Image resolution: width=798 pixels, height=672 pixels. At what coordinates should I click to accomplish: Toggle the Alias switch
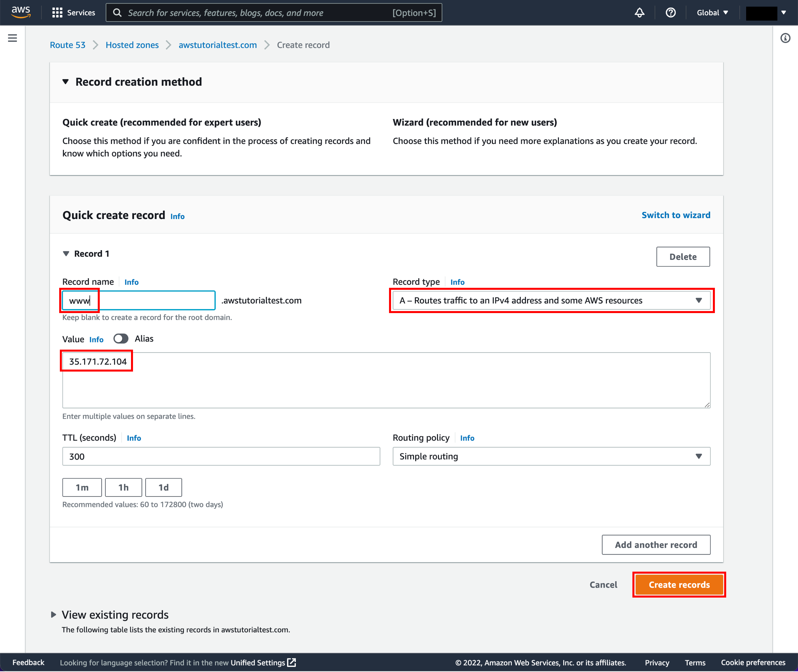point(121,339)
